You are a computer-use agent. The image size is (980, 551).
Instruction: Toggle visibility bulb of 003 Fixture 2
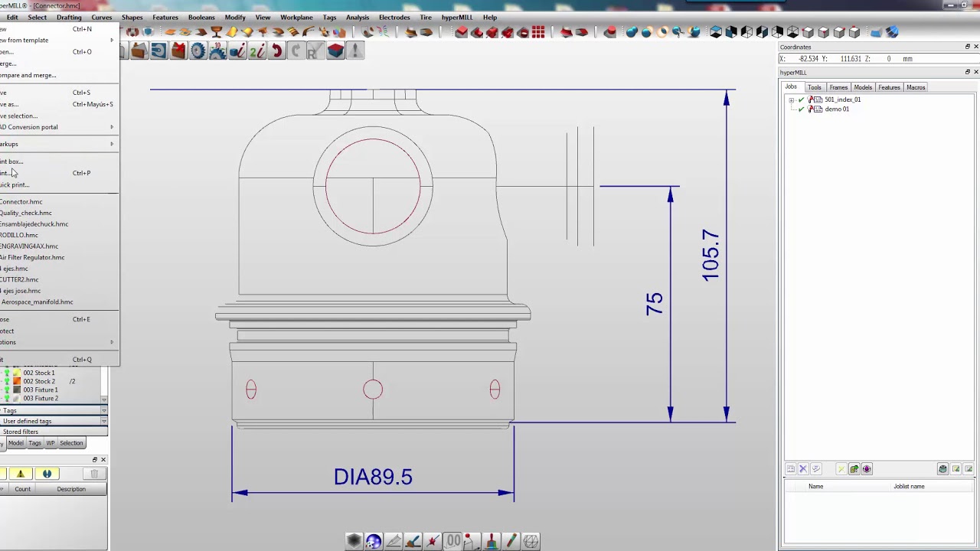[x=8, y=398]
